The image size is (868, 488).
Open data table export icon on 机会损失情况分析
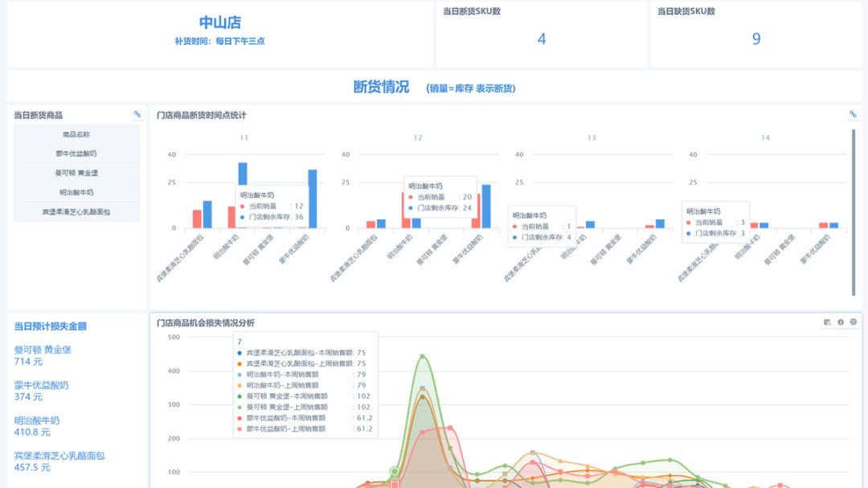point(827,322)
